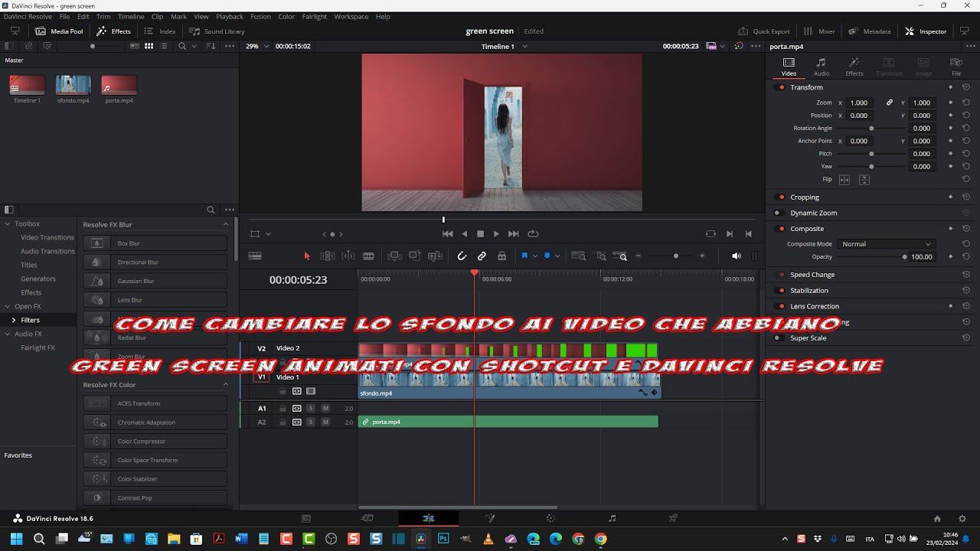Screen dimensions: 980x551
Task: Activate the Trim Edit mode tool
Action: point(327,256)
